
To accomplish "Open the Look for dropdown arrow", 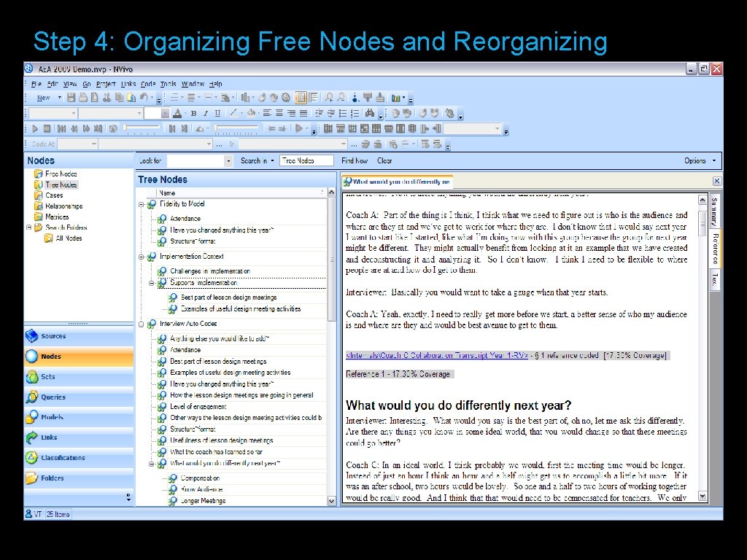I will coord(228,161).
